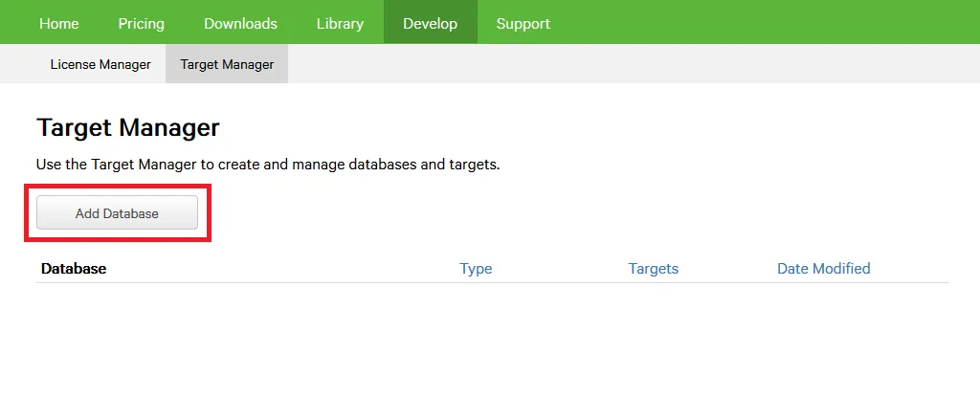
Task: Open the Home menu item
Action: [x=59, y=23]
